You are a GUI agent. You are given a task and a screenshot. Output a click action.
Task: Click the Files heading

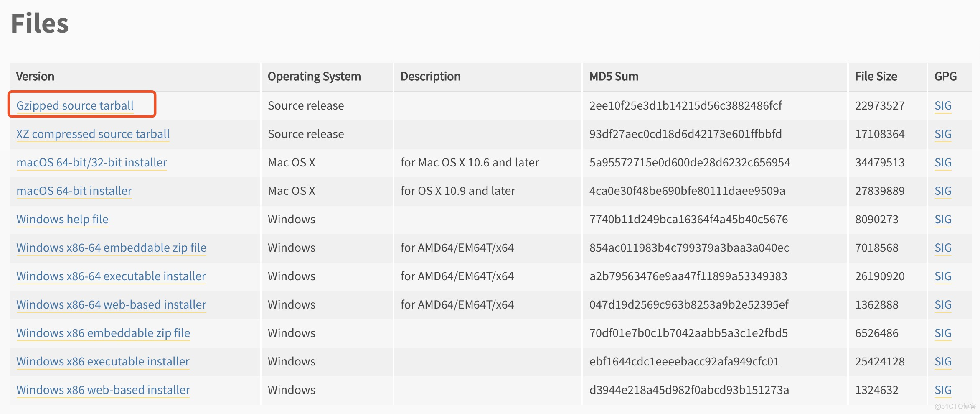[40, 23]
